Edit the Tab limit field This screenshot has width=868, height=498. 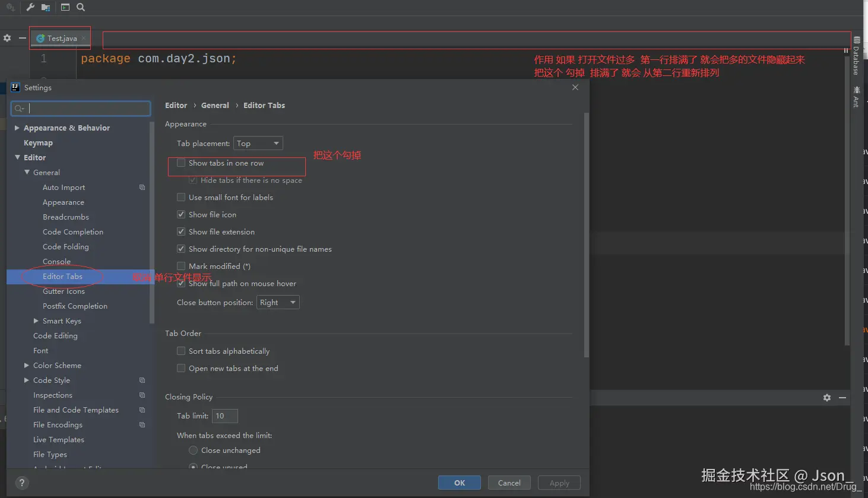click(x=225, y=416)
